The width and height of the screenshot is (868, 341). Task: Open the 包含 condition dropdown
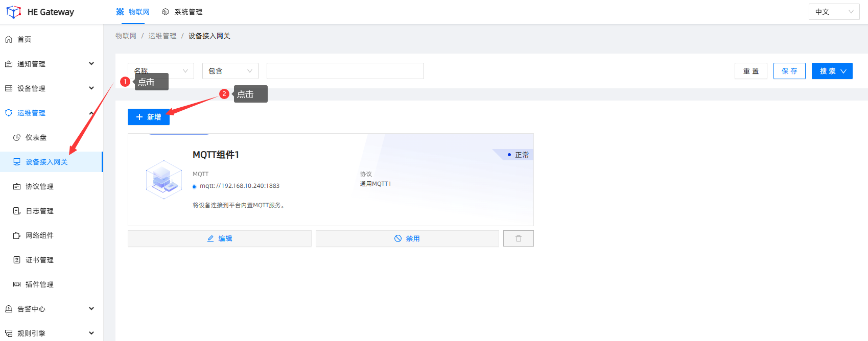(x=230, y=71)
